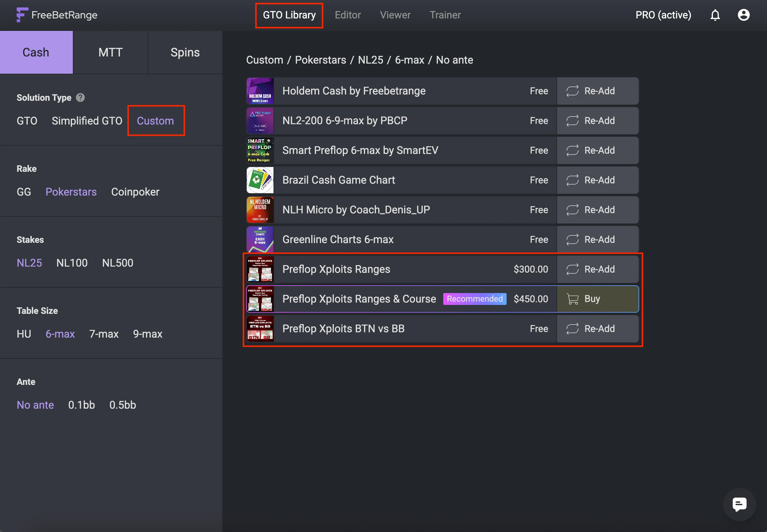
Task: Open the Editor tab
Action: tap(348, 15)
